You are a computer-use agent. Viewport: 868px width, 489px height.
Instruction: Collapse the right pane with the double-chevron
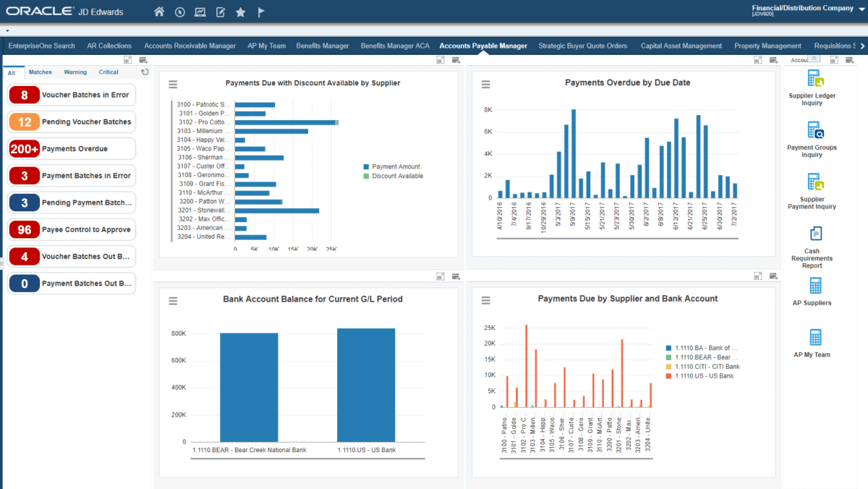pyautogui.click(x=814, y=58)
